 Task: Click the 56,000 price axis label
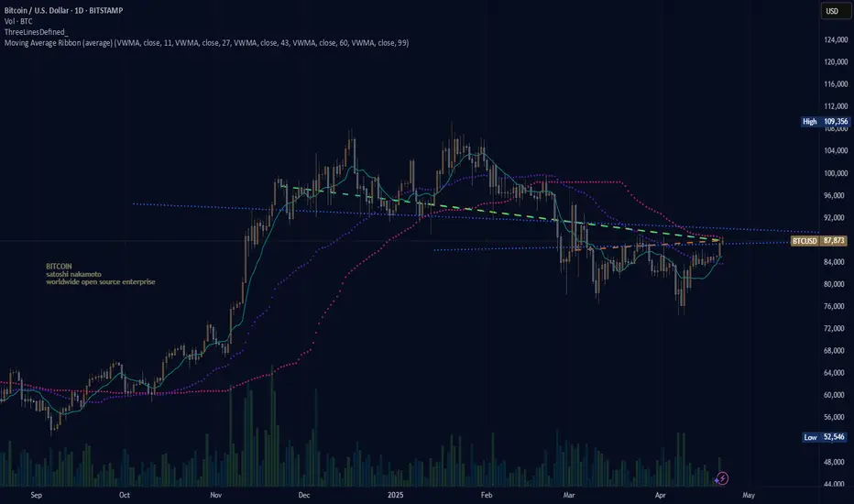coord(836,417)
